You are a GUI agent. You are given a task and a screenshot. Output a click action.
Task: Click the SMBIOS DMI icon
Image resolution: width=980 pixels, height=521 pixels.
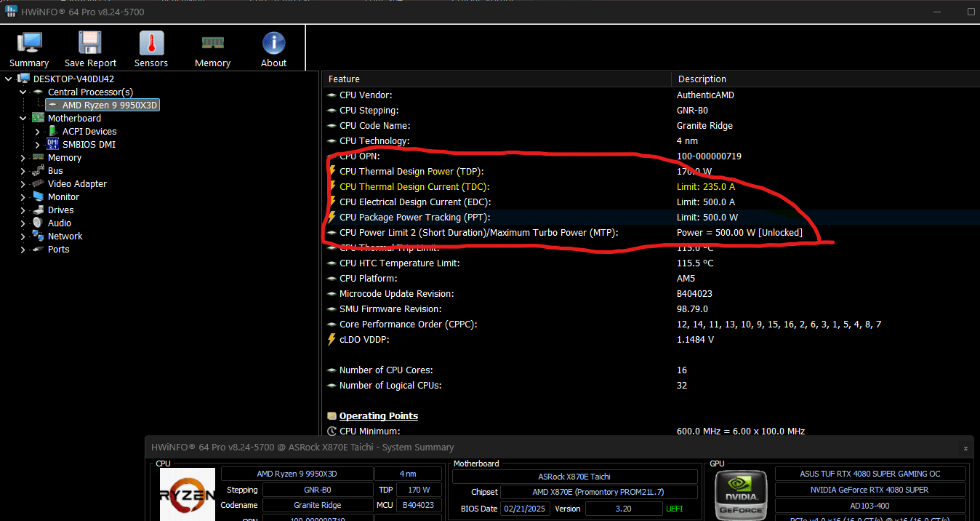52,144
